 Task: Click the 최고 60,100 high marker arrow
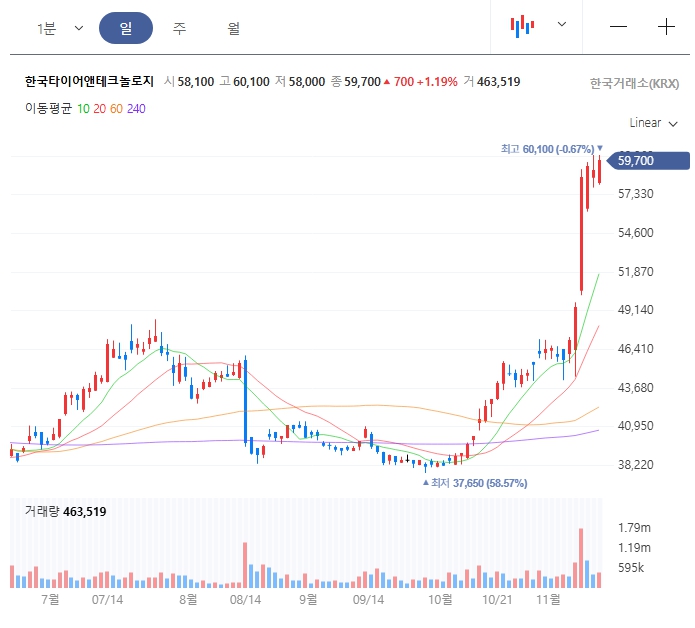600,148
